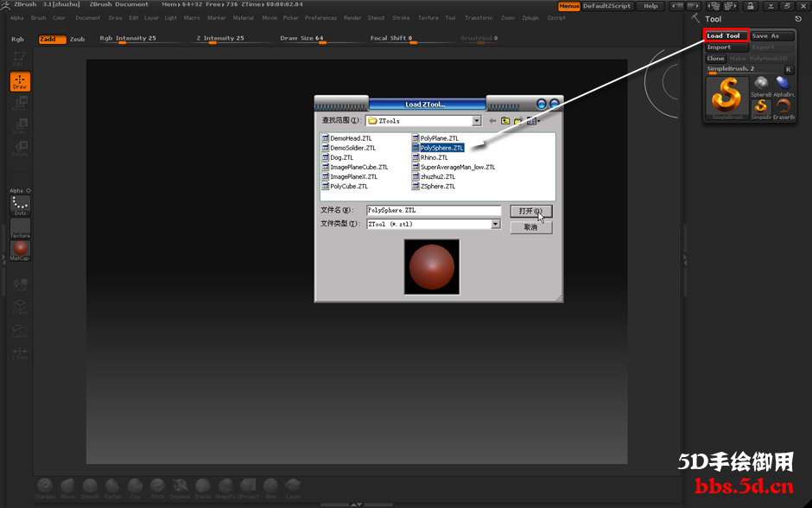Click the file name input field

point(434,210)
